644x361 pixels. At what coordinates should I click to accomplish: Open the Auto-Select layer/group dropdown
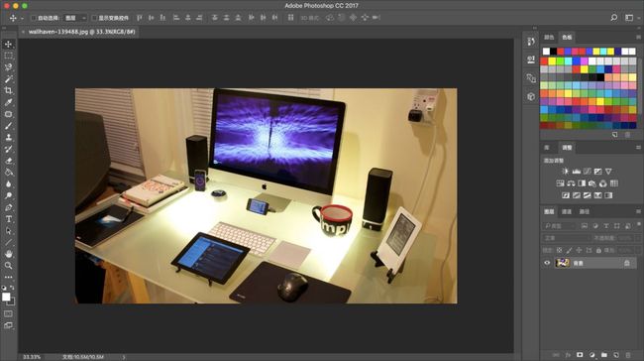[x=75, y=18]
